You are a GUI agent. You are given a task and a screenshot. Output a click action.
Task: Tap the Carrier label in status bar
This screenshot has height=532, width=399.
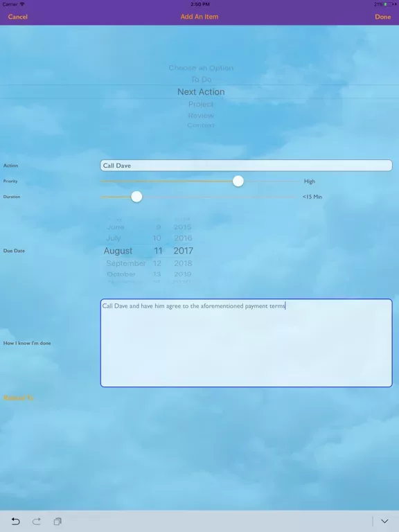[x=10, y=4]
